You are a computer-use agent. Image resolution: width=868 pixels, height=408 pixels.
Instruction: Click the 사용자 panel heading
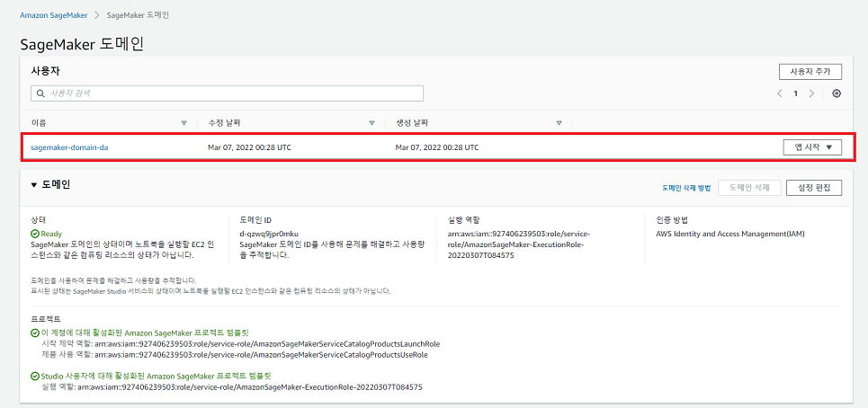(45, 71)
